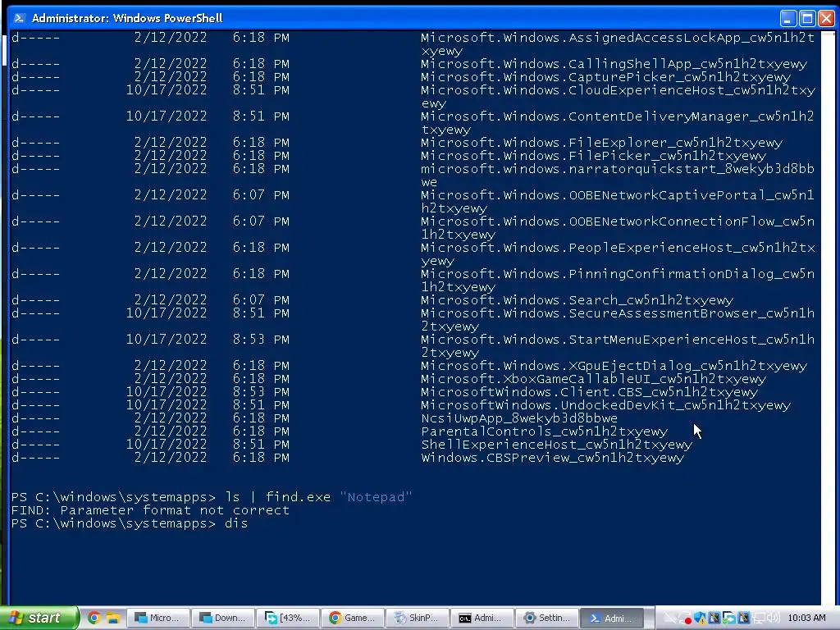Click the d----- mode on the NcsiUwpApp row
Image resolution: width=840 pixels, height=630 pixels.
pos(35,418)
